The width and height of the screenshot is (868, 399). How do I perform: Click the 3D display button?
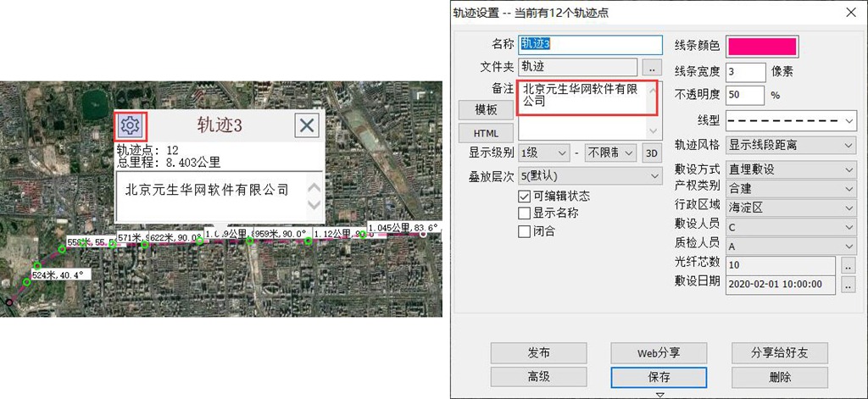(x=651, y=153)
